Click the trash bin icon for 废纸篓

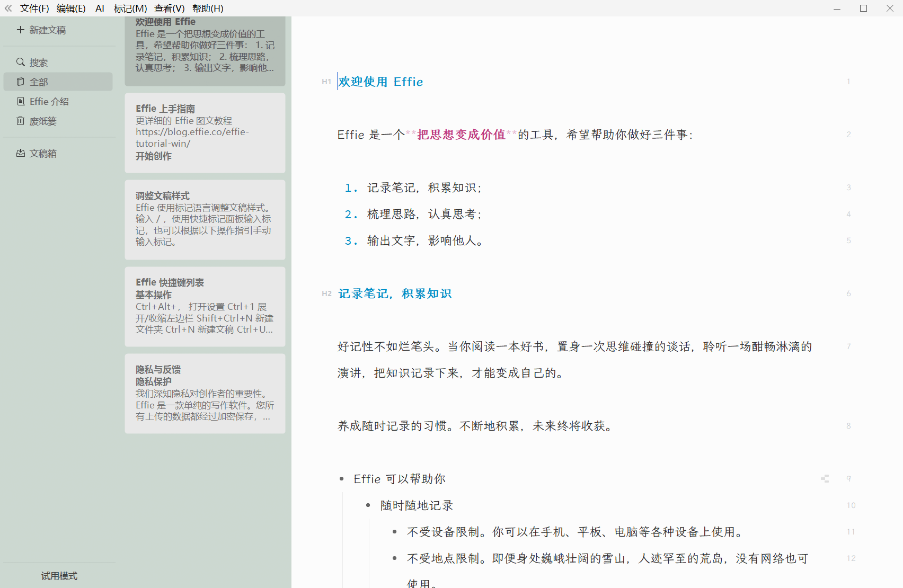click(x=21, y=121)
